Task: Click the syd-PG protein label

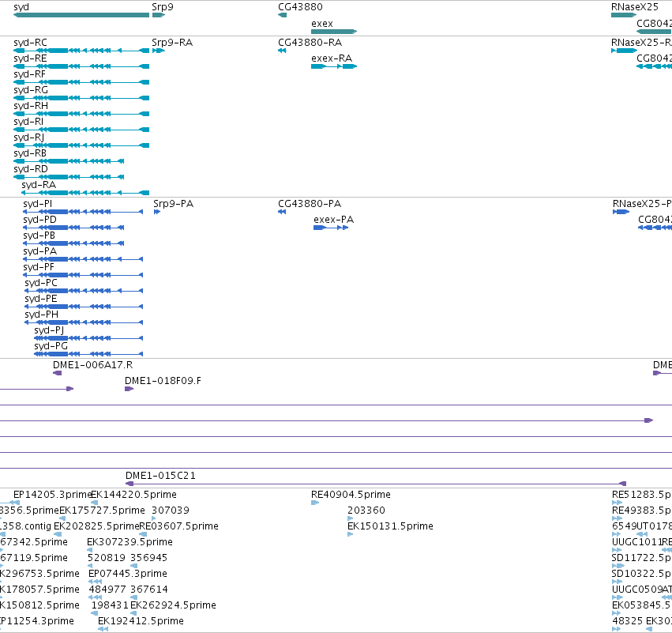Action: [x=51, y=346]
